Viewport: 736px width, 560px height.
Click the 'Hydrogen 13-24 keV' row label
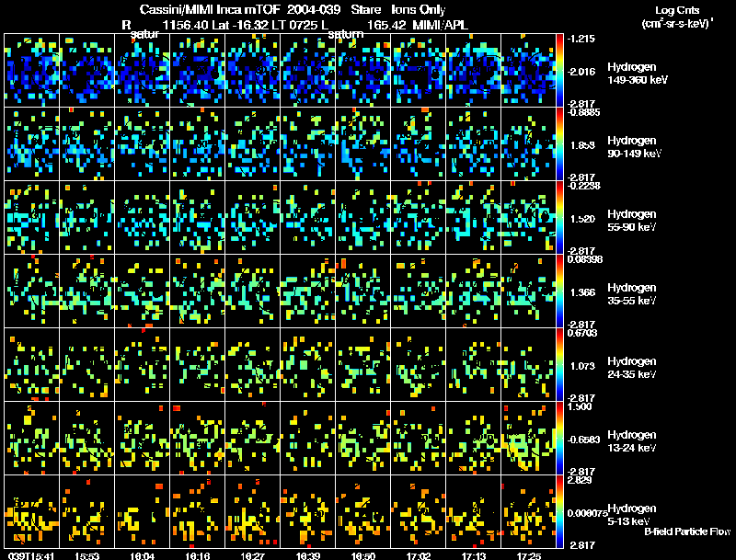(632, 441)
